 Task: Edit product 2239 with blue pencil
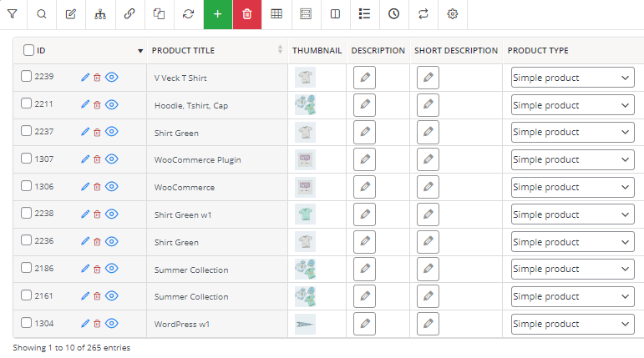[x=85, y=77]
